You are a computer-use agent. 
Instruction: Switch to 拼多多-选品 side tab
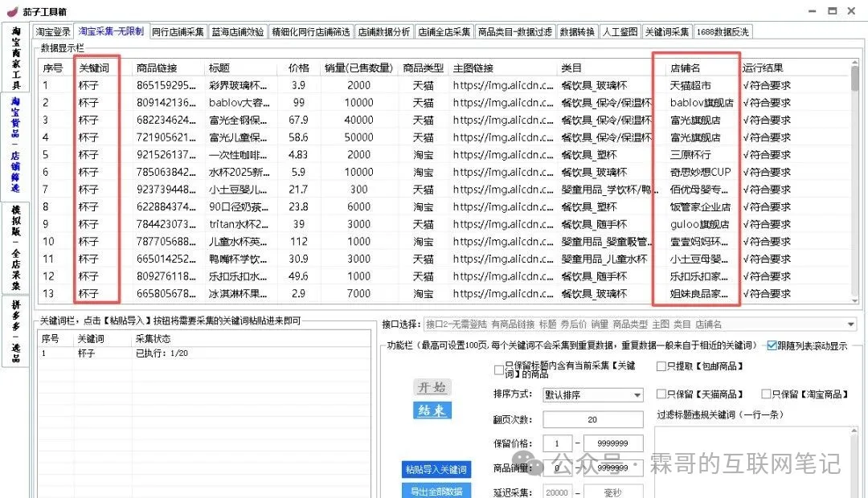[x=14, y=331]
